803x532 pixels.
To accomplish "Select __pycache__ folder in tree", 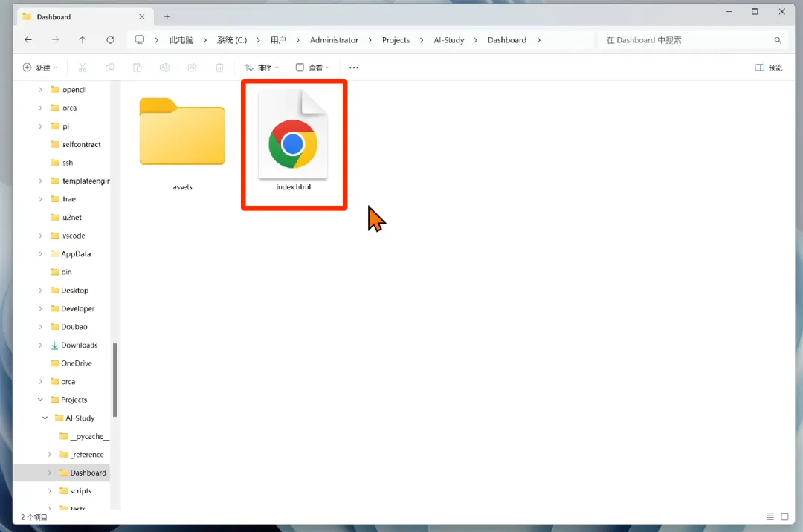I will (x=84, y=436).
